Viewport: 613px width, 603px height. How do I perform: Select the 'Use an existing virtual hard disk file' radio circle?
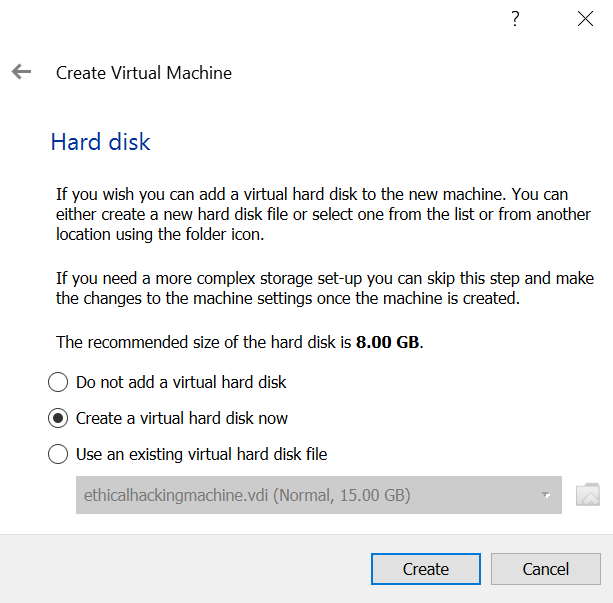tap(58, 454)
